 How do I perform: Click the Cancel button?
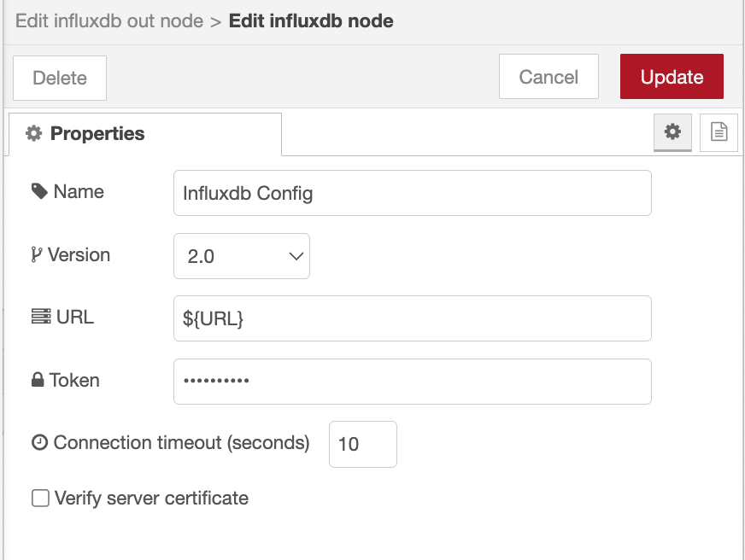(548, 77)
